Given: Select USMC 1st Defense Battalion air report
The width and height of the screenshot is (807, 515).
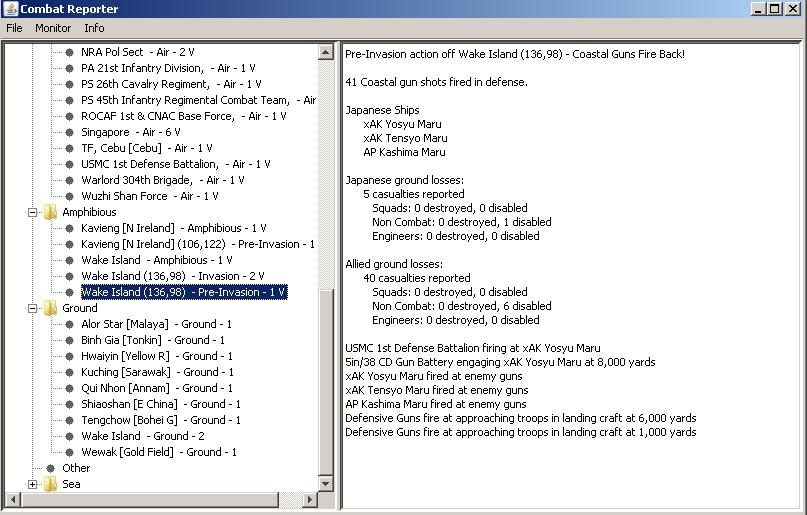Looking at the screenshot, I should point(176,164).
